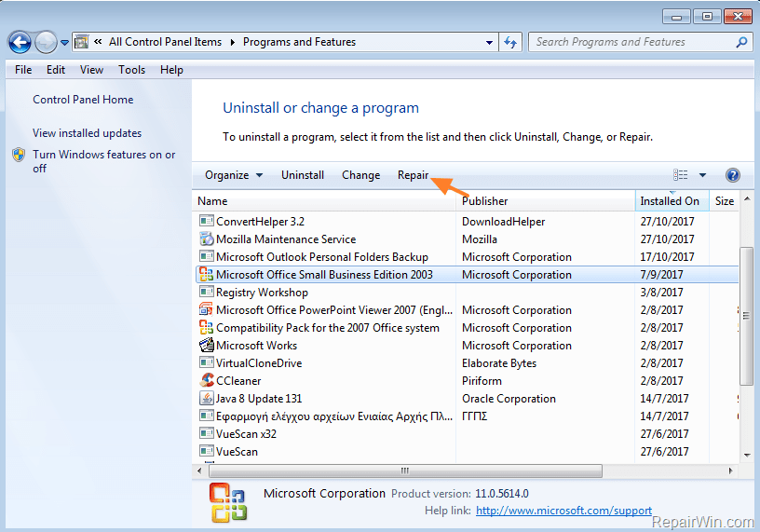This screenshot has height=532, width=760.
Task: Click the vertical scrollbar up arrow
Action: (x=747, y=198)
